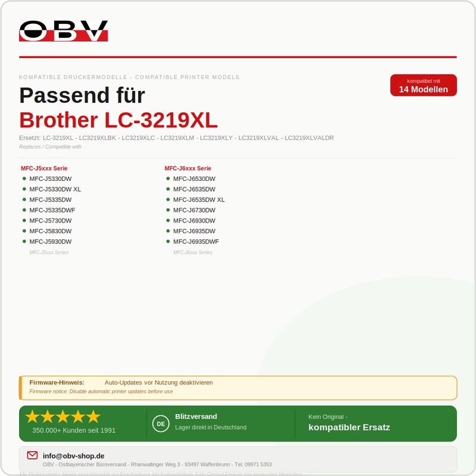Select the MFC-J5335DW list entry
476x476 pixels.
point(51,200)
